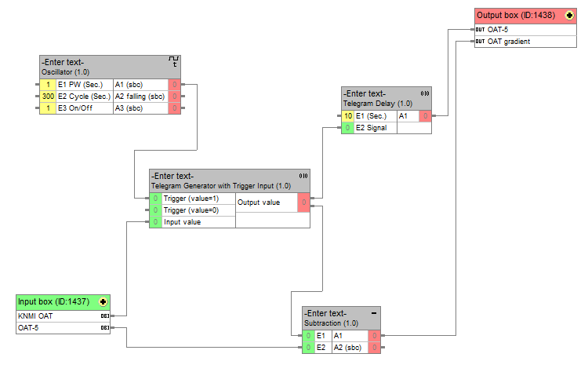Click the OAT gradient output row

pyautogui.click(x=525, y=42)
